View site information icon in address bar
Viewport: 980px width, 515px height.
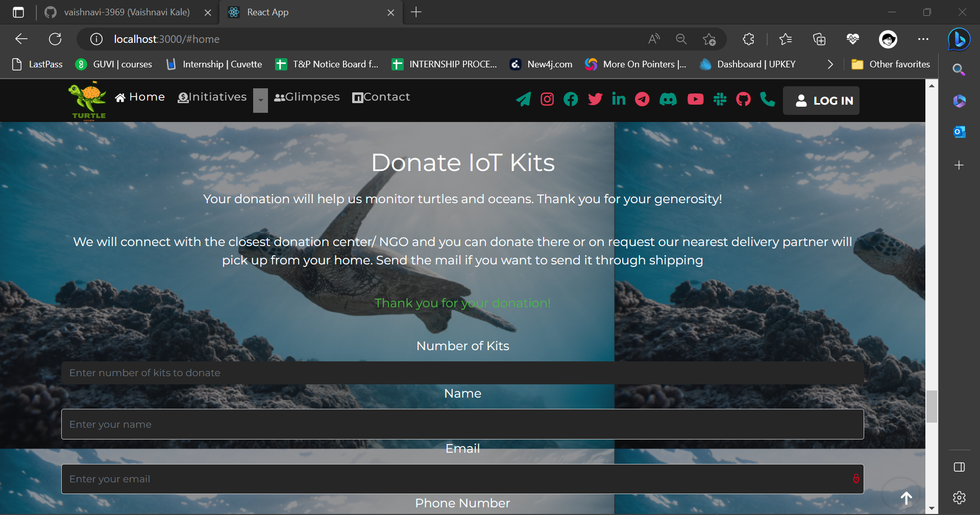[96, 39]
